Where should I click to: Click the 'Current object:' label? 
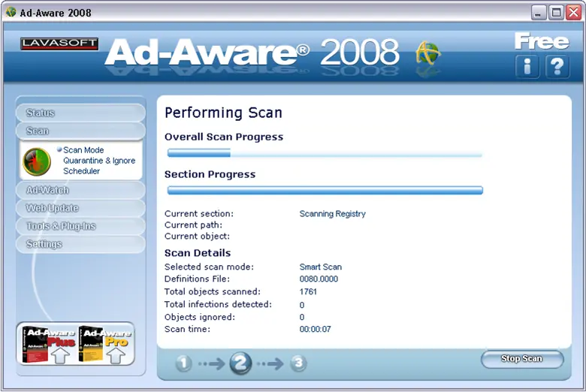point(197,236)
